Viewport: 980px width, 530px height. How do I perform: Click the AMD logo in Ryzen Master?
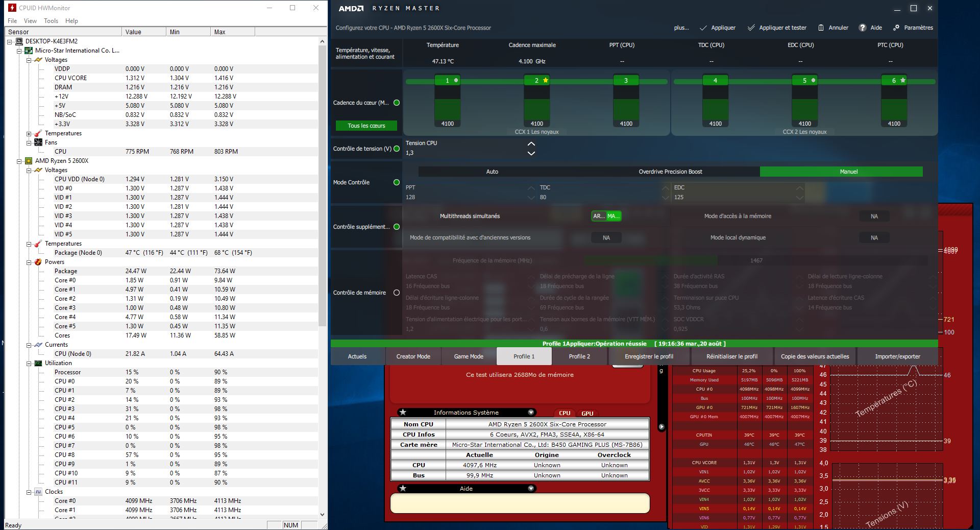coord(351,8)
